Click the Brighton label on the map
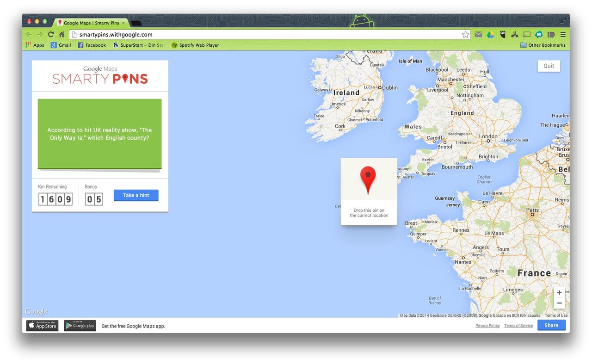The width and height of the screenshot is (592, 364). [x=488, y=157]
